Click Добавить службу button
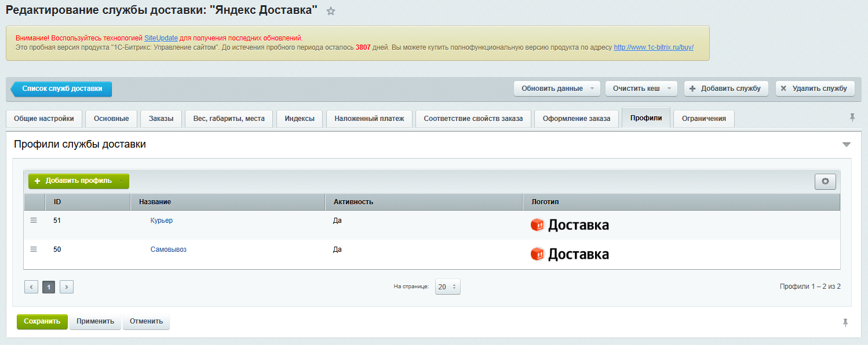 [x=726, y=89]
